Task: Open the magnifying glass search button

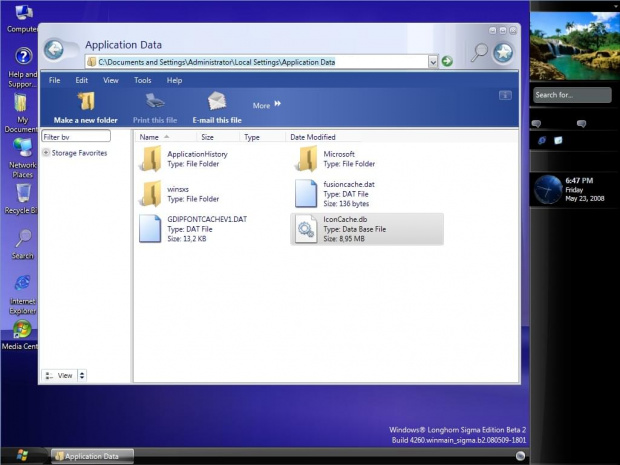Action: [x=479, y=52]
